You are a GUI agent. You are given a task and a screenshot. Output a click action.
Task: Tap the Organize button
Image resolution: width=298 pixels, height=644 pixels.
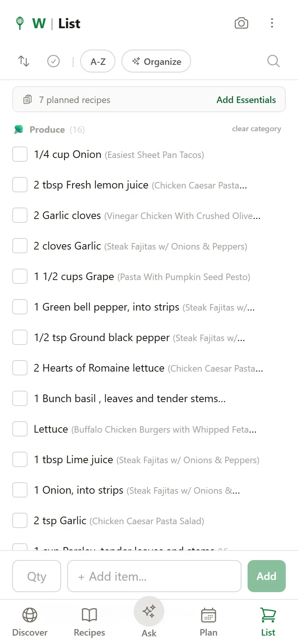pos(156,61)
